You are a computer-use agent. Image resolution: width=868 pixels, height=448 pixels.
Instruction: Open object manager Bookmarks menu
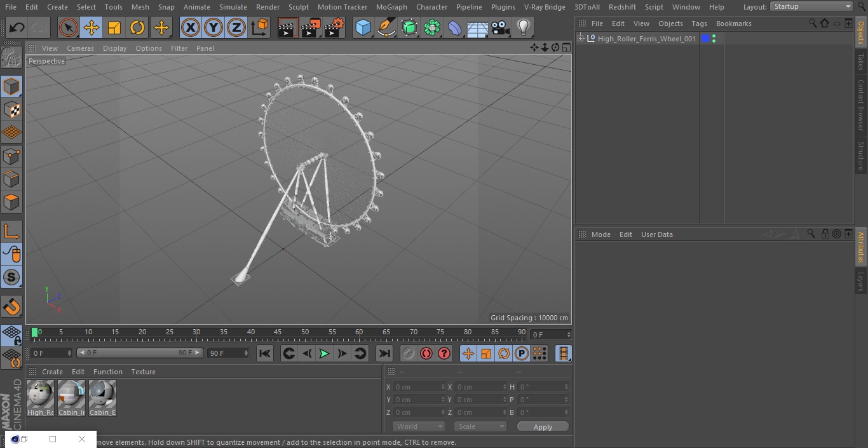tap(733, 24)
